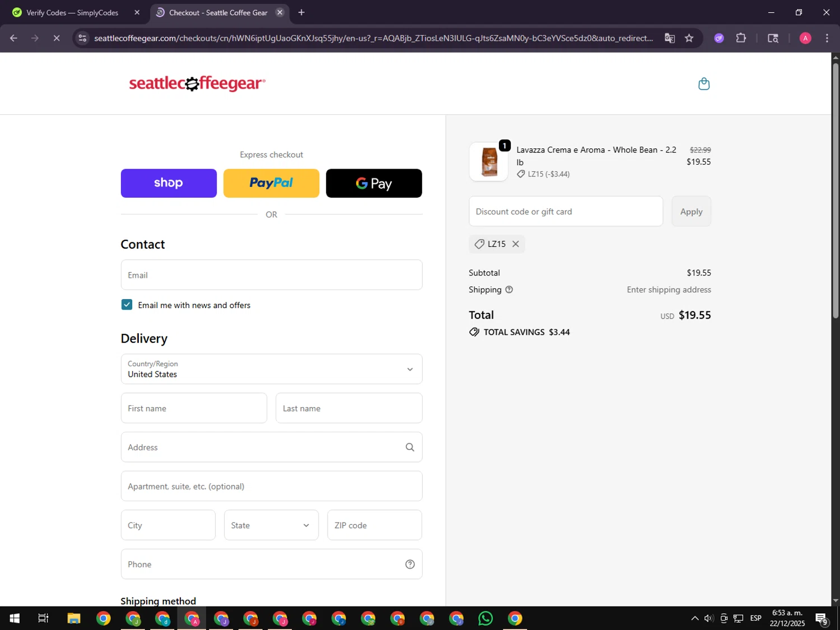
Task: Click the Apply discount button
Action: point(692,212)
